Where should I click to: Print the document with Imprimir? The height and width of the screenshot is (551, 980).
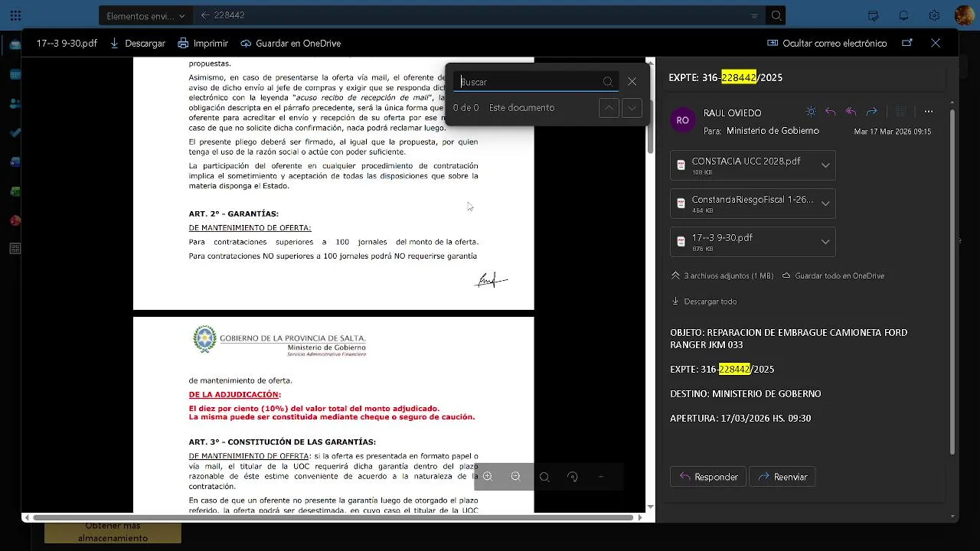(x=204, y=44)
